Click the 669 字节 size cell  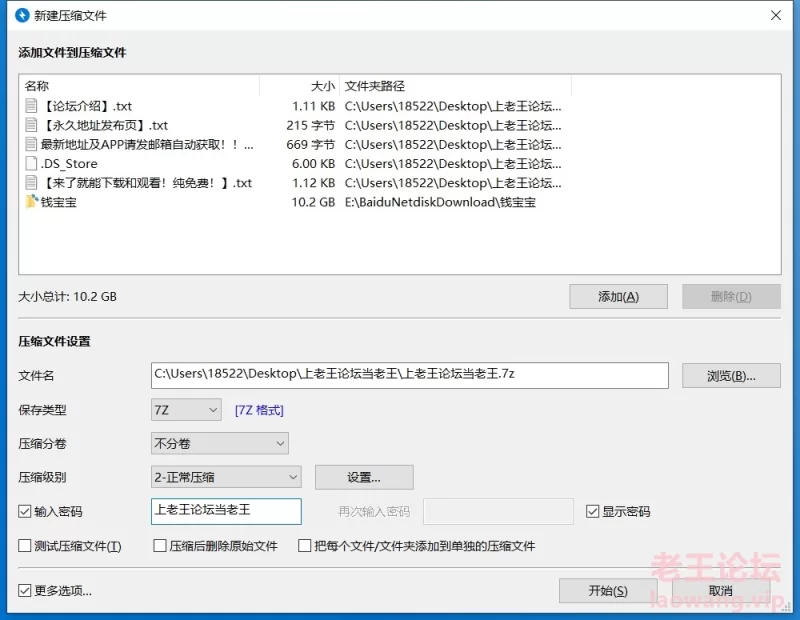[311, 144]
